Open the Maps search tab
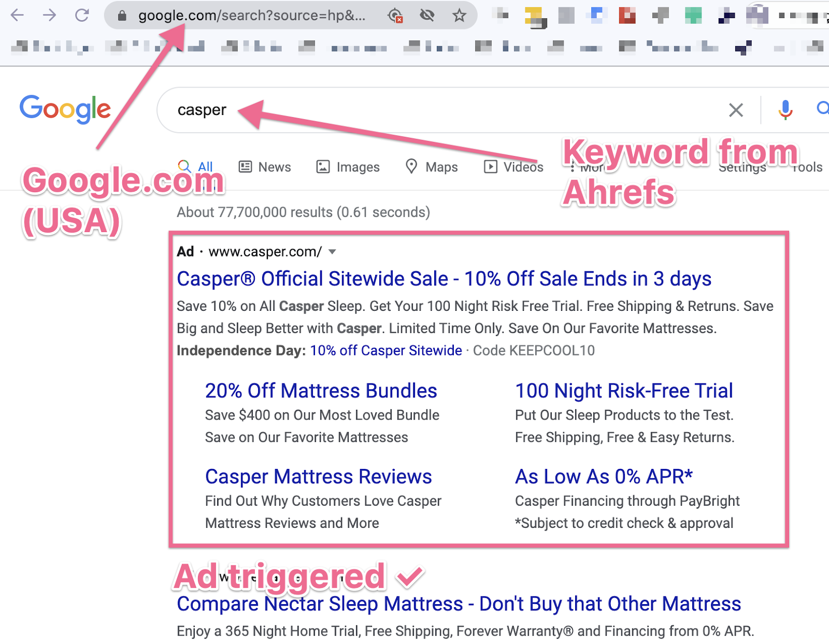The width and height of the screenshot is (829, 644). (x=432, y=167)
